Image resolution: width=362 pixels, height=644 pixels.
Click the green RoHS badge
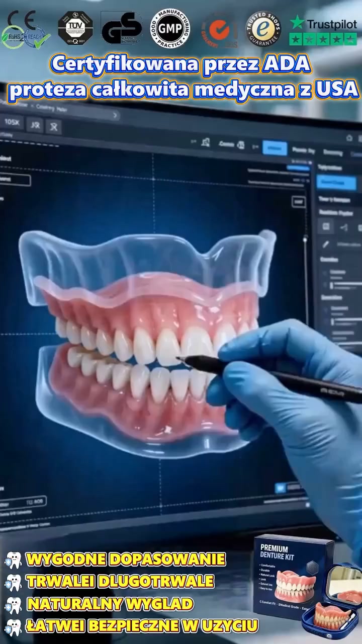pyautogui.click(x=12, y=37)
